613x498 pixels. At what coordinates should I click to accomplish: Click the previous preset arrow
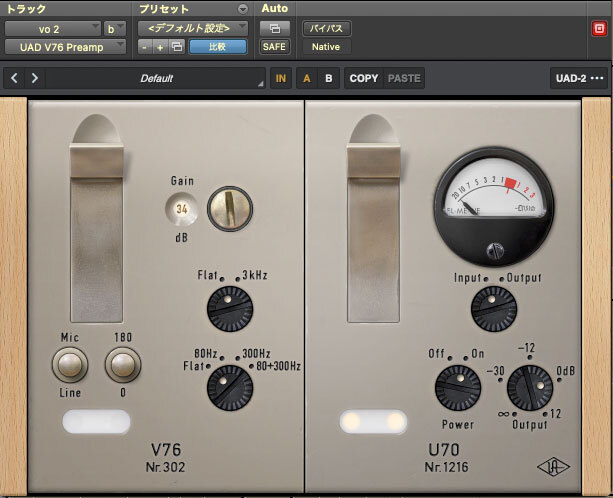pos(14,78)
